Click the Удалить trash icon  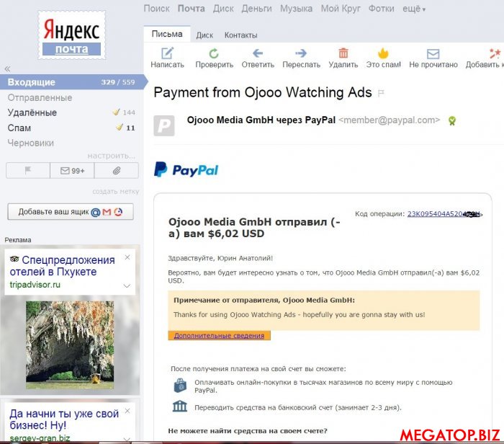(343, 53)
